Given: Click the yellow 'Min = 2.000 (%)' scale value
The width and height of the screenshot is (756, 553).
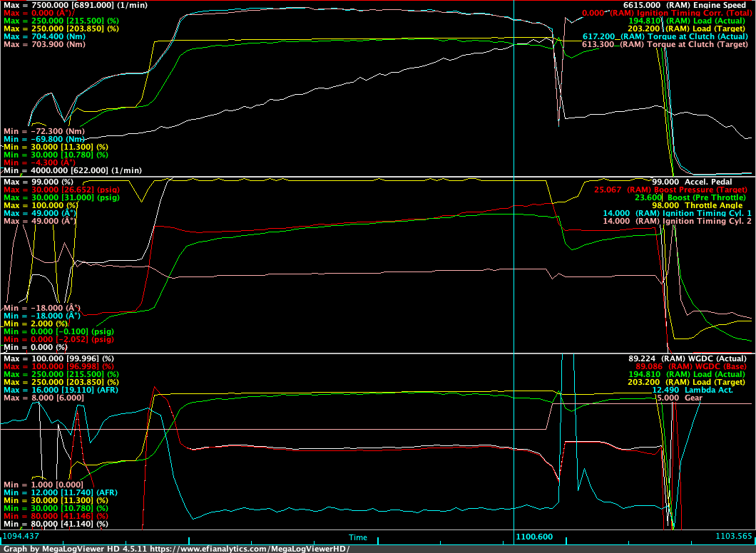Looking at the screenshot, I should 36,324.
